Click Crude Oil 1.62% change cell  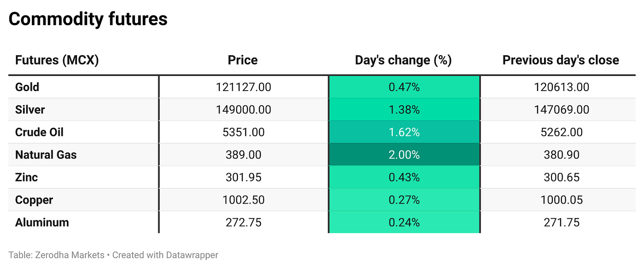(x=404, y=132)
